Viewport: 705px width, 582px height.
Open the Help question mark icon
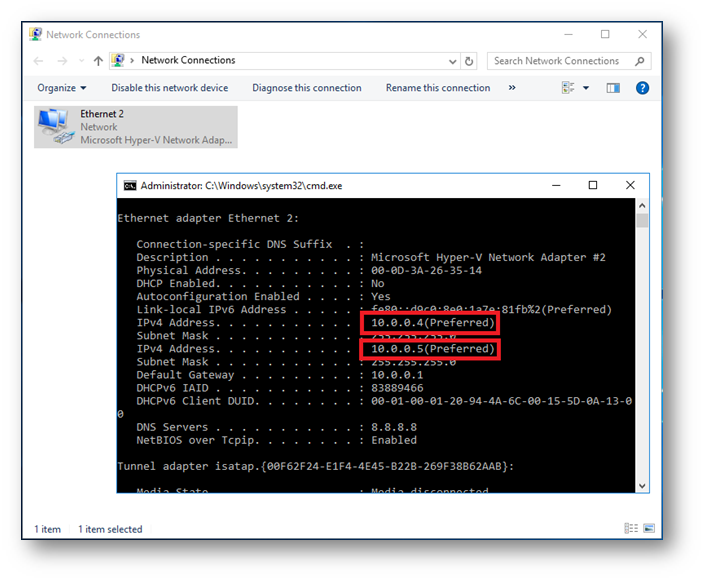(642, 88)
